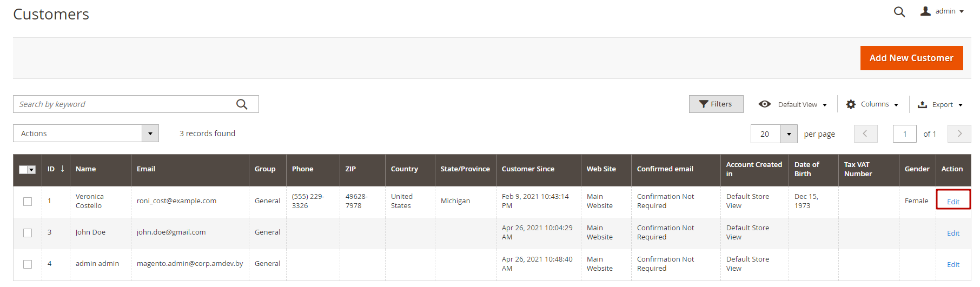The height and width of the screenshot is (287, 980).
Task: Click the Export upload icon
Action: 923,105
